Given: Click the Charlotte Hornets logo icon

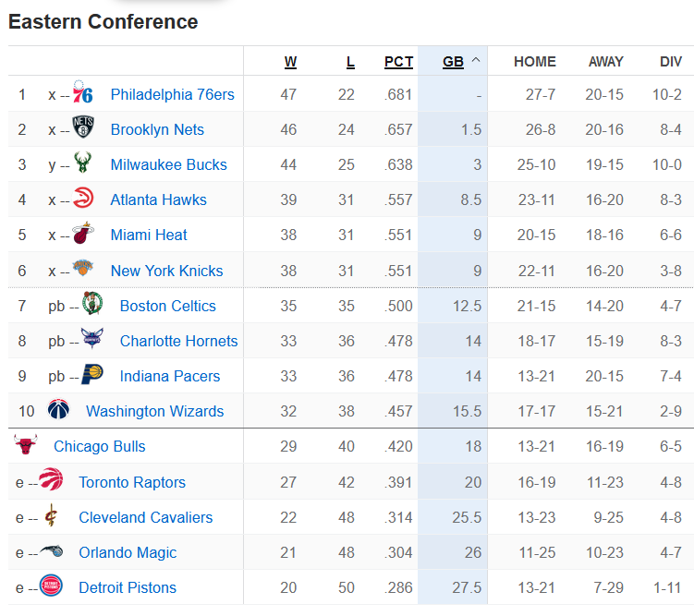Looking at the screenshot, I should tap(92, 338).
